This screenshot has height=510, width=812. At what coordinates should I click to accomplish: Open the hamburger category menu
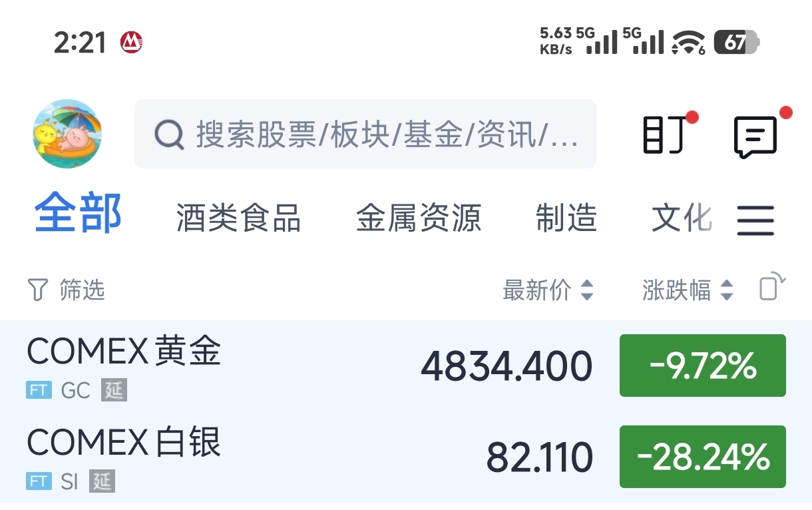(755, 220)
